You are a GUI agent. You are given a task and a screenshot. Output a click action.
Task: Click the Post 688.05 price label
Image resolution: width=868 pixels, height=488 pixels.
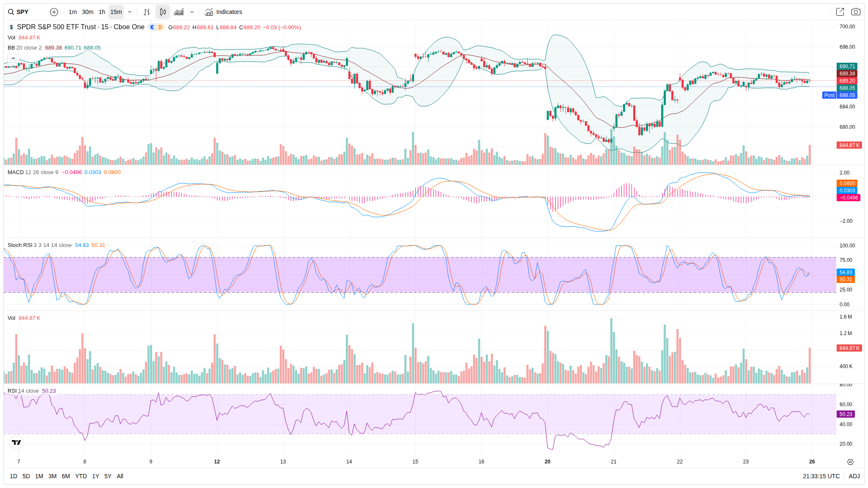(840, 95)
